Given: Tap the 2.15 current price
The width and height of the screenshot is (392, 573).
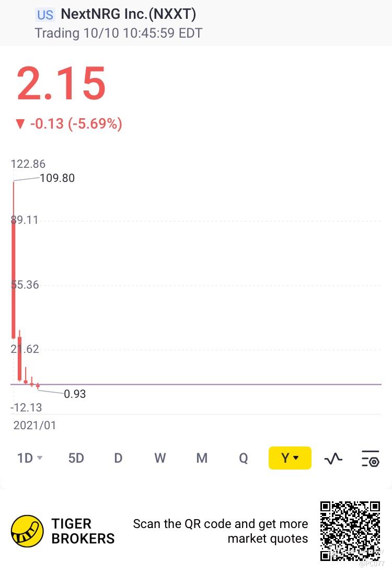Looking at the screenshot, I should tap(61, 83).
